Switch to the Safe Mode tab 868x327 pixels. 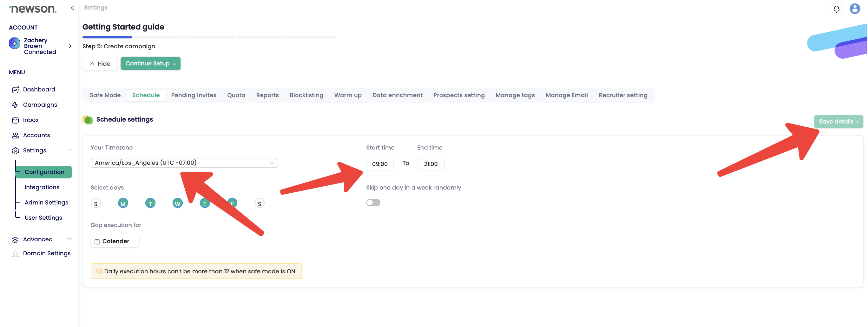pos(105,95)
